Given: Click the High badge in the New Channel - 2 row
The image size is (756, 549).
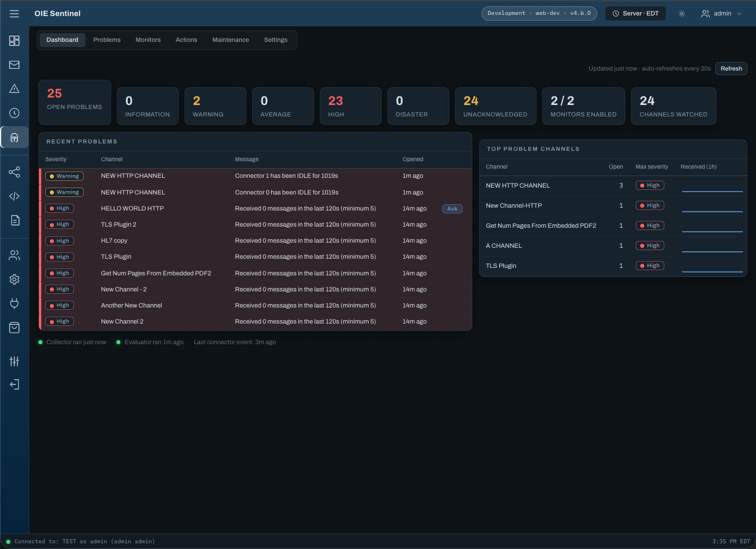Looking at the screenshot, I should 60,290.
